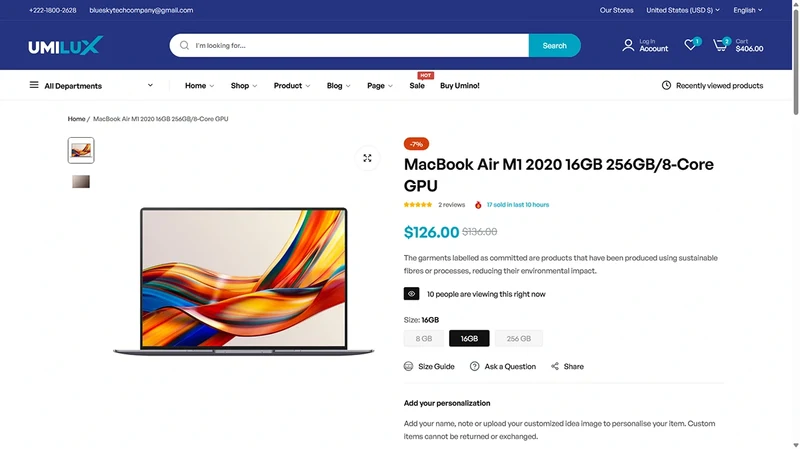Viewport: 800px width, 449px height.
Task: Select the 256 GB size option
Action: coord(518,338)
